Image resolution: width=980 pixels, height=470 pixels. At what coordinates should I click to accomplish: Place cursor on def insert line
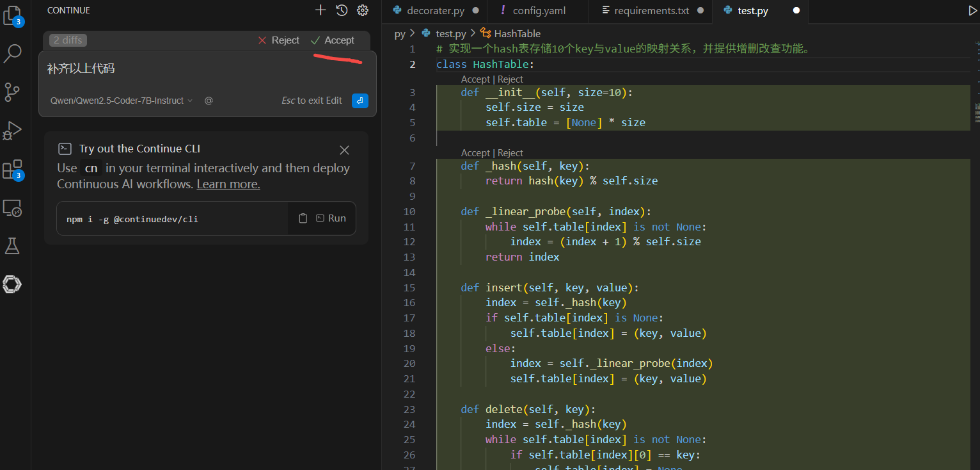click(x=549, y=288)
